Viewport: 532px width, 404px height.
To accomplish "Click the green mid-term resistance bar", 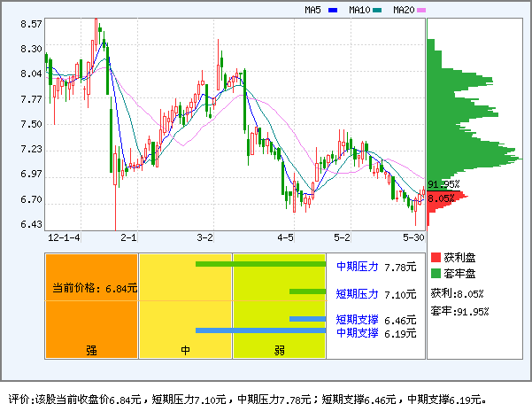I will coord(261,264).
